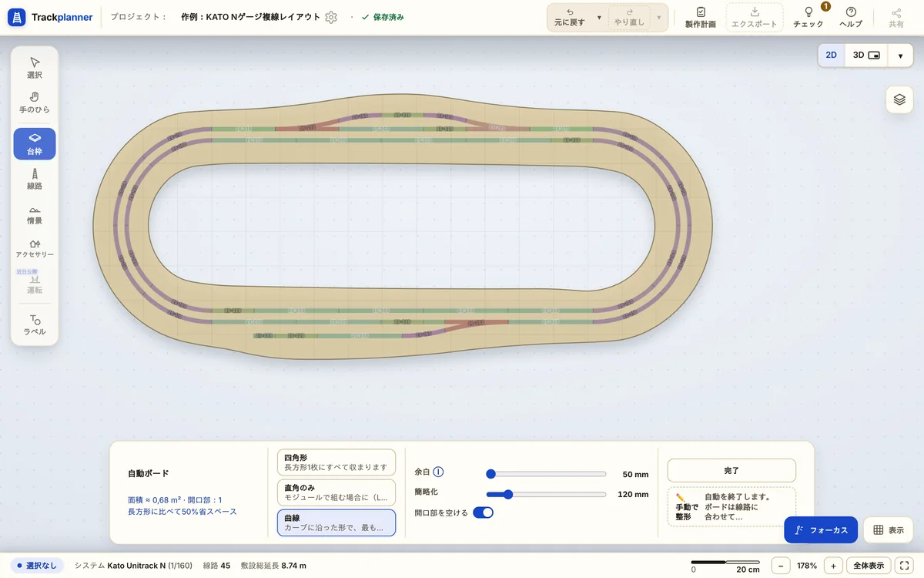Choose 曲線 board shape option
This screenshot has width=924, height=578.
pyautogui.click(x=336, y=523)
